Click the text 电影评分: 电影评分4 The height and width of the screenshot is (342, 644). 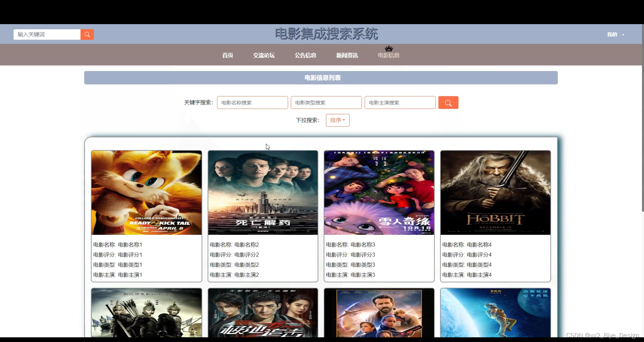(x=467, y=255)
